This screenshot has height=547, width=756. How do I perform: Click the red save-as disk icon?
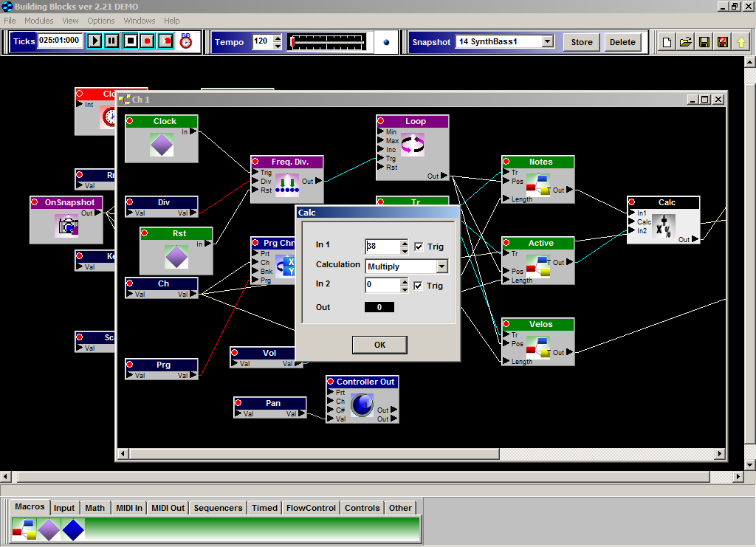click(722, 42)
